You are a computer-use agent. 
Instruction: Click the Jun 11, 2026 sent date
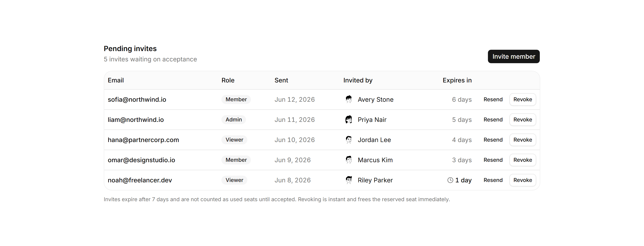point(294,119)
